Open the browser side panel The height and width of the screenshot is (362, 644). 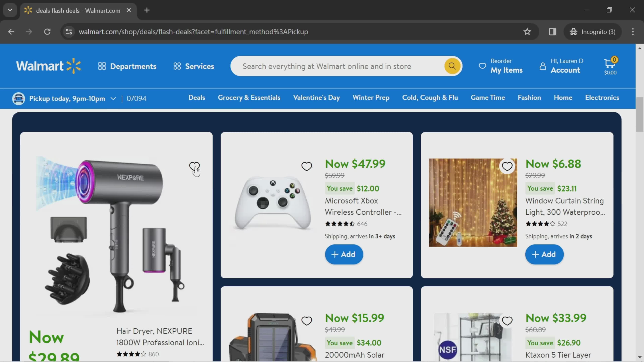coord(552,32)
